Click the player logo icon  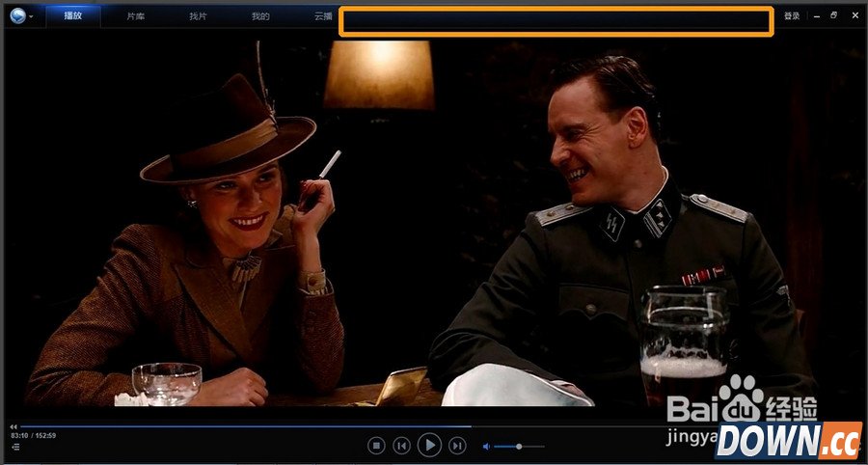point(17,15)
